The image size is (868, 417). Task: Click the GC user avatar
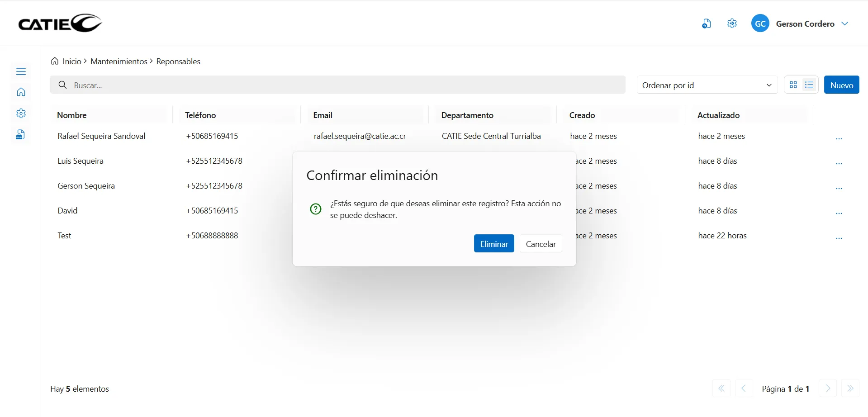click(760, 24)
